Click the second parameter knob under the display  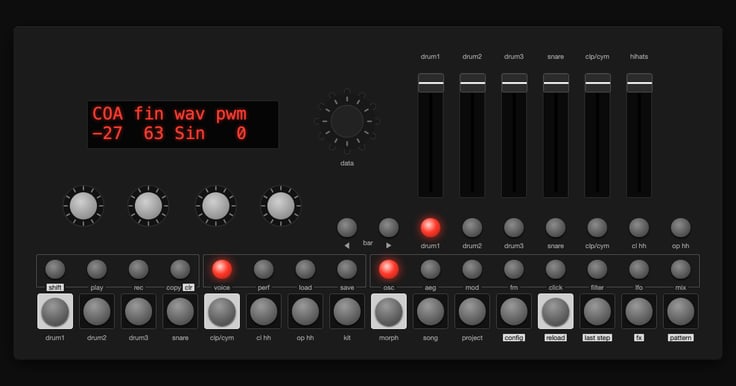coord(148,206)
